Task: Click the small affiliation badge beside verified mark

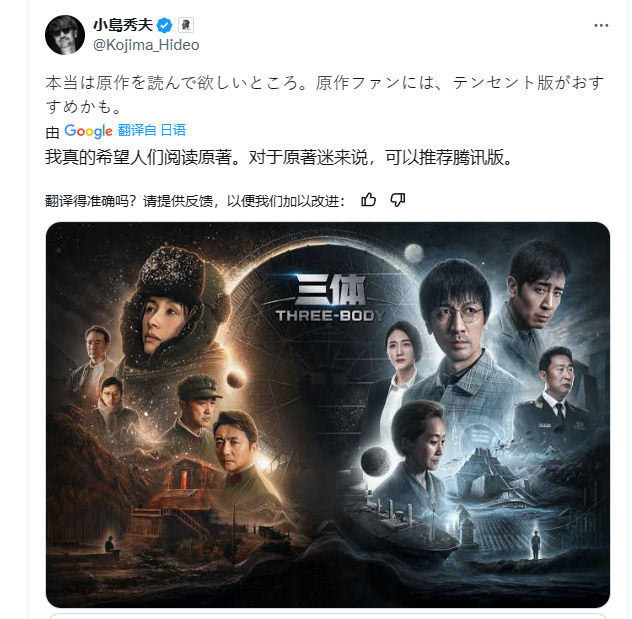Action: tap(185, 25)
